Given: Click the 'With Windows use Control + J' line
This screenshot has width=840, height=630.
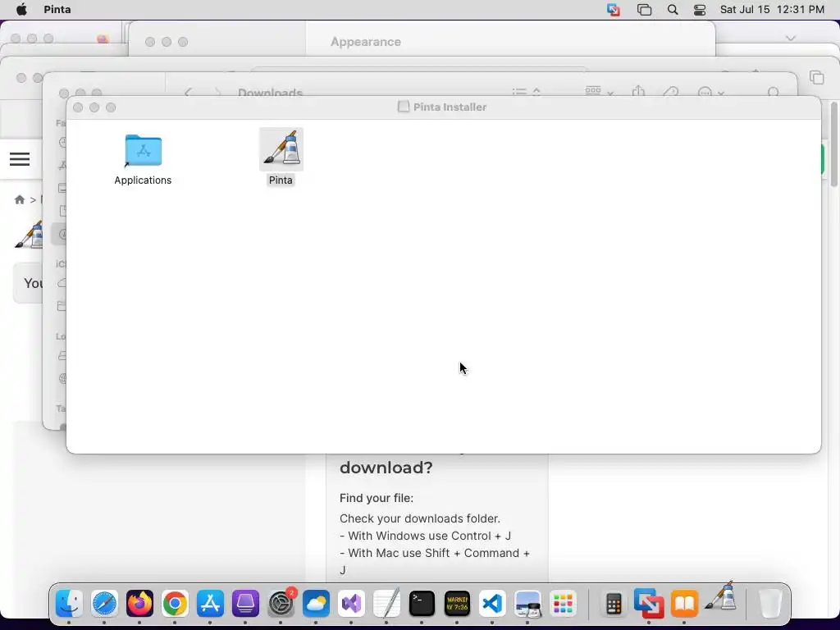Looking at the screenshot, I should (x=425, y=535).
